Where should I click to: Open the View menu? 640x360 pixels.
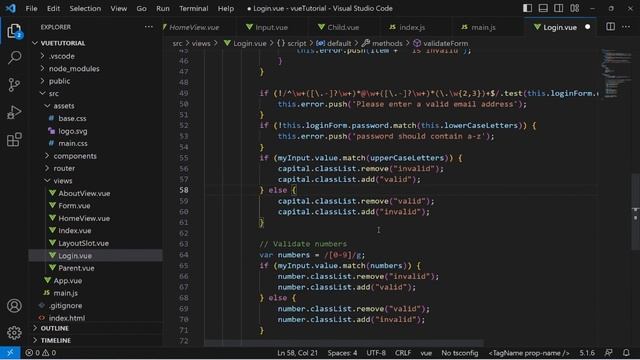click(x=119, y=8)
